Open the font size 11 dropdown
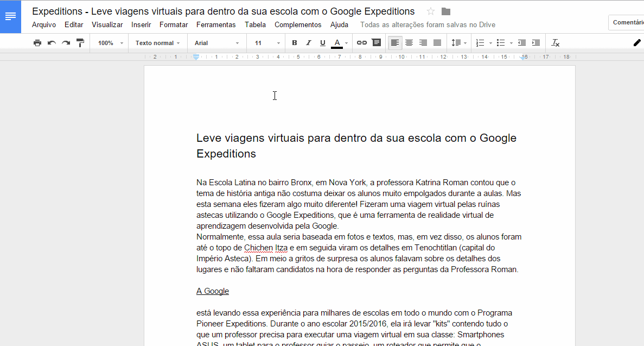Image resolution: width=644 pixels, height=346 pixels. (266, 43)
